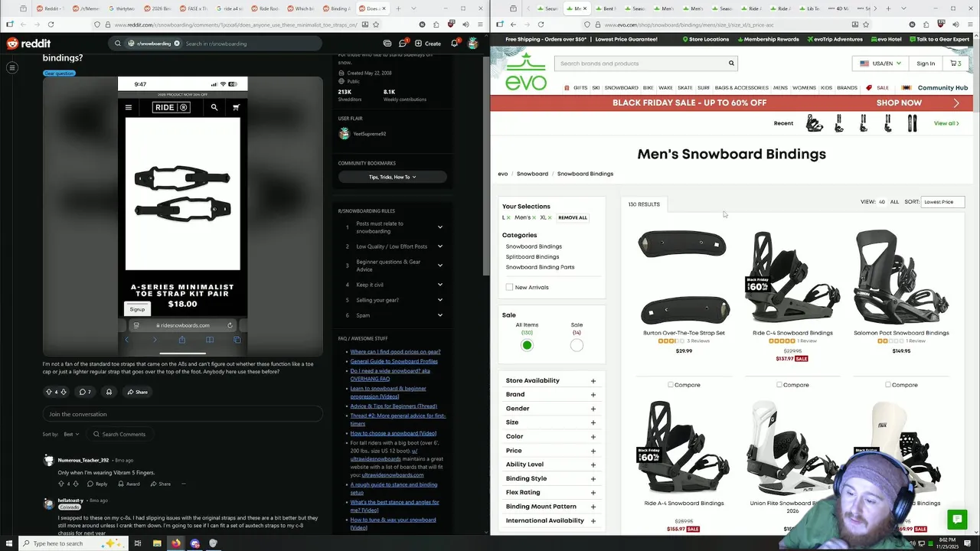Open the BRANDS evo menu
980x551 pixels.
847,88
